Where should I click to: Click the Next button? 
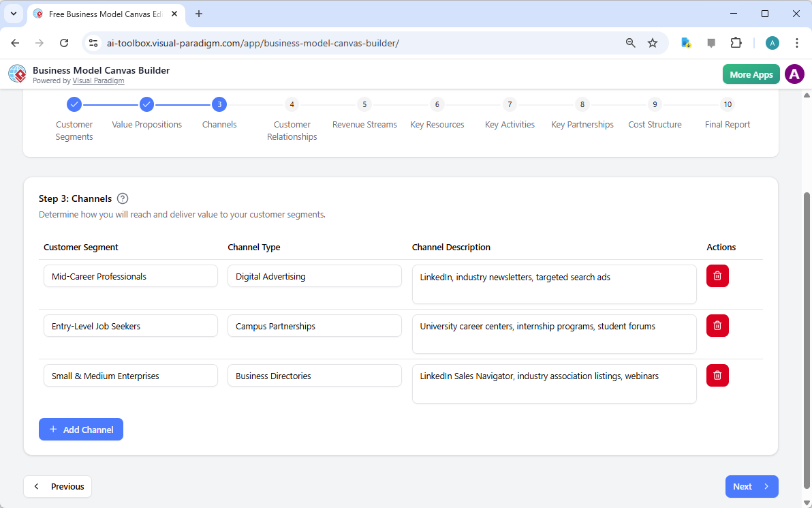(x=751, y=486)
